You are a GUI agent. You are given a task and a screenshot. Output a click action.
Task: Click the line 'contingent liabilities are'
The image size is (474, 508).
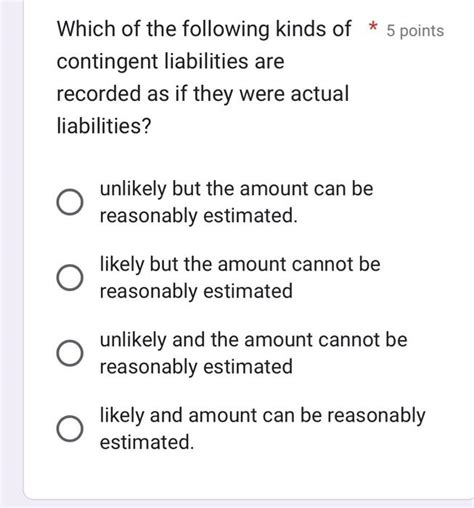pyautogui.click(x=170, y=62)
